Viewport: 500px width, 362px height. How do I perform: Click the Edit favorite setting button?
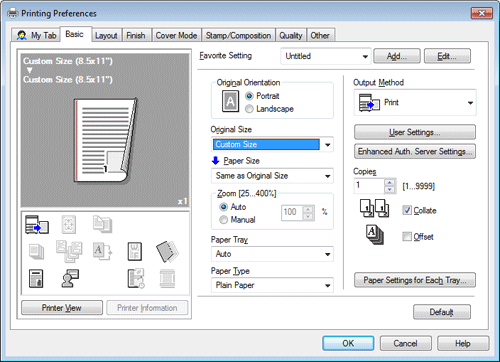[447, 56]
